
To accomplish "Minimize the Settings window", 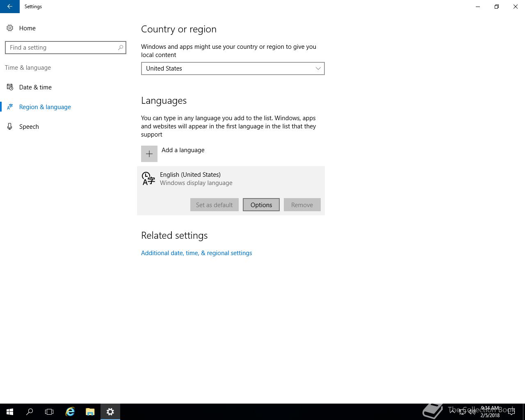I will click(x=478, y=7).
